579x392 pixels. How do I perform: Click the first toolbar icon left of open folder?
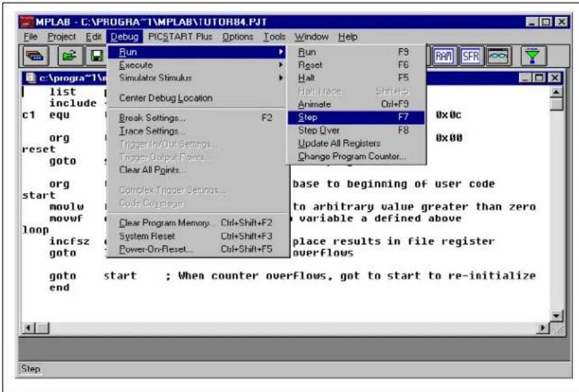coord(35,56)
